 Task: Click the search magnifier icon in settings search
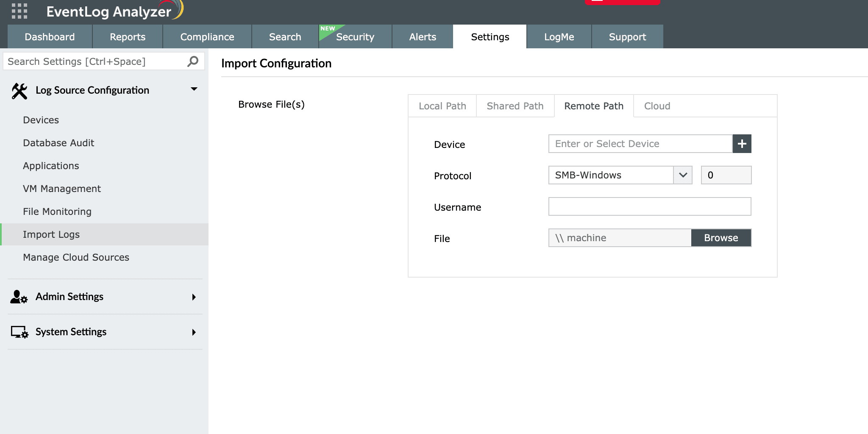[193, 61]
